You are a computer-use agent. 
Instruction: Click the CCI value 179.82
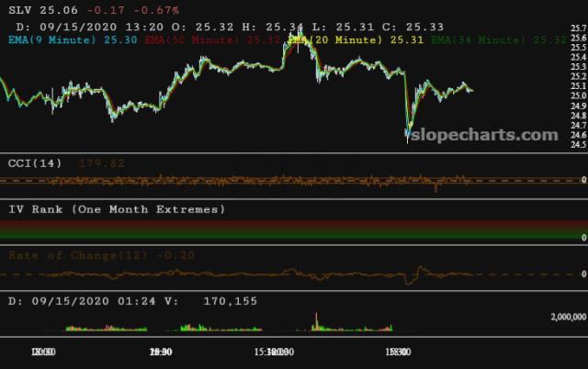click(x=102, y=163)
